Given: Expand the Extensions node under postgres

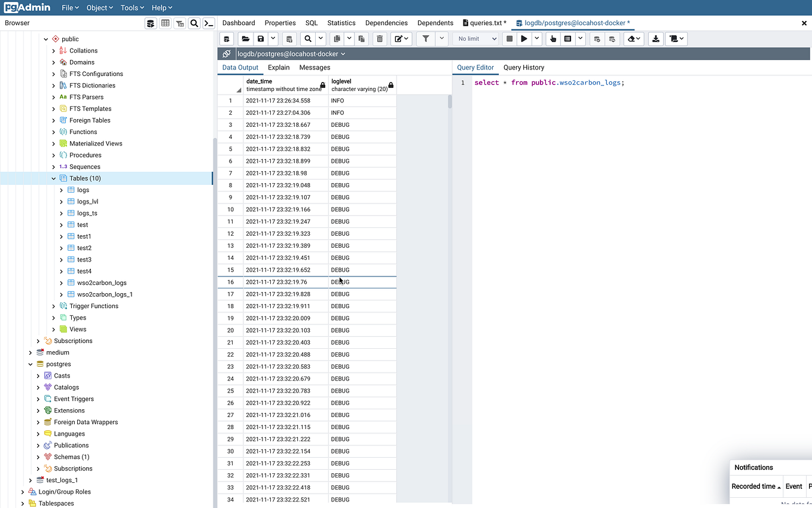Looking at the screenshot, I should (38, 410).
